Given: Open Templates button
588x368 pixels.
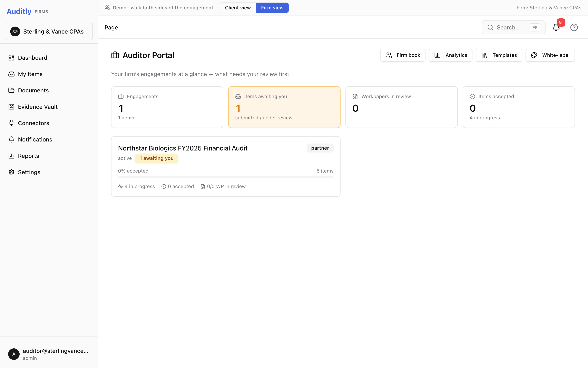Looking at the screenshot, I should pos(499,55).
